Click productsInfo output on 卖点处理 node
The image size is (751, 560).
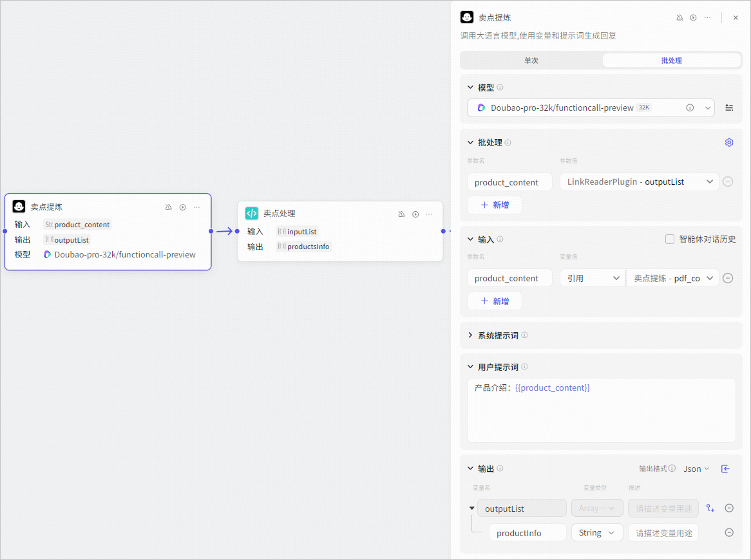[x=303, y=247]
